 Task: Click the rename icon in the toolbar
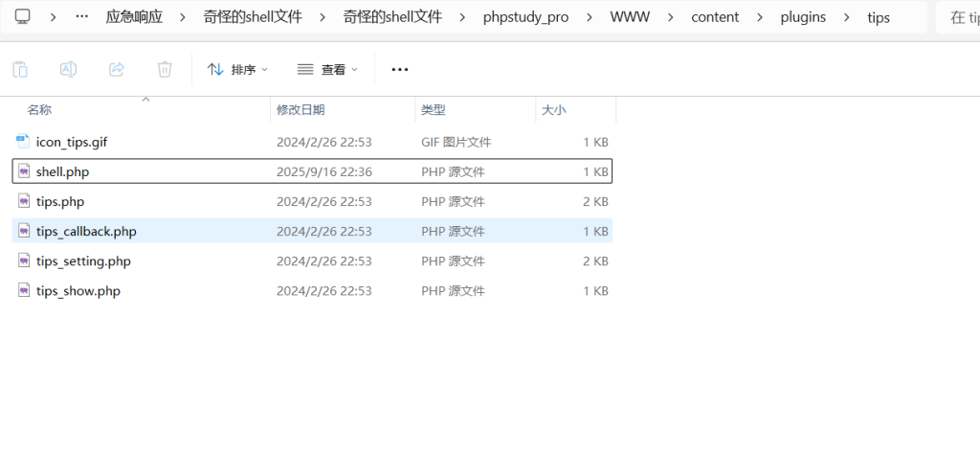point(68,69)
